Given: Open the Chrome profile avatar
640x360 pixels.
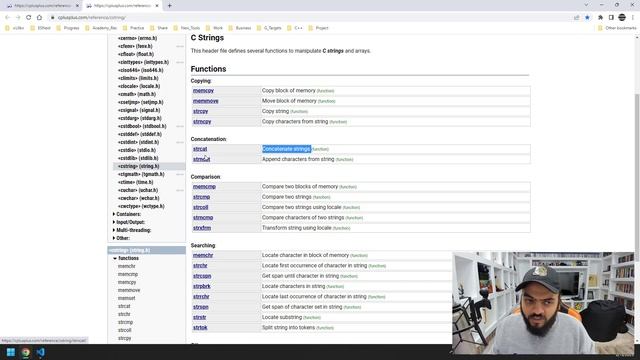Looking at the screenshot, I should click(622, 18).
